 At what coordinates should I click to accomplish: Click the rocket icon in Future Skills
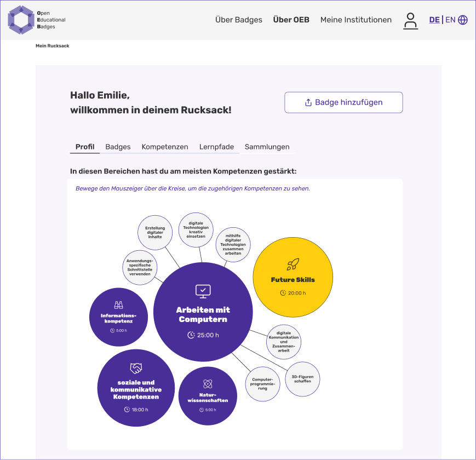tap(293, 264)
